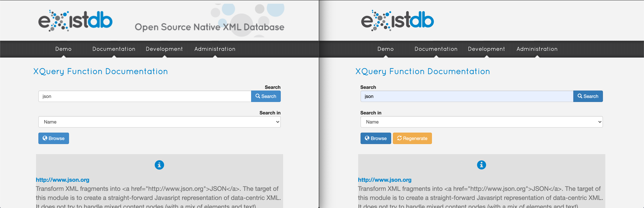
Task: Open the Administration menu in right pane
Action: click(x=537, y=49)
